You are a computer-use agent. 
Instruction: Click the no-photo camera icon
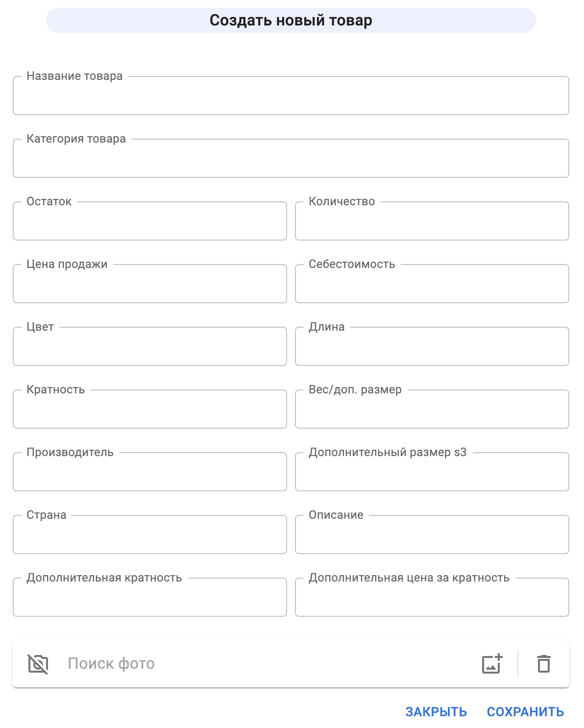38,664
